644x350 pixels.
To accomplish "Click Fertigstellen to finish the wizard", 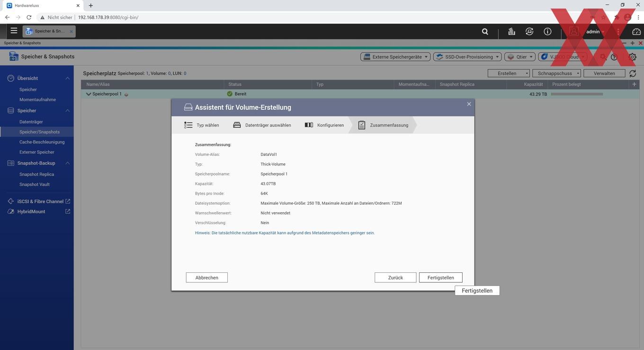I will point(440,278).
